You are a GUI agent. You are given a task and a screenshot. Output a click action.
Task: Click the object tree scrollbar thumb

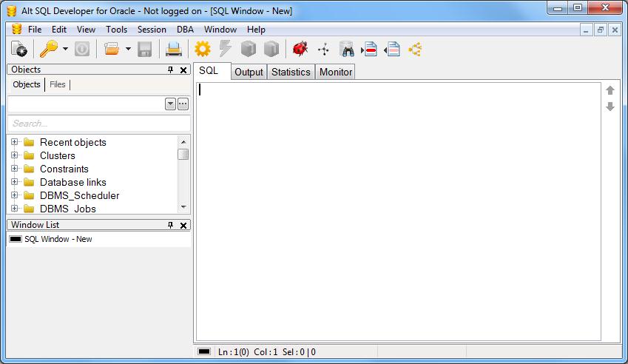pos(183,154)
